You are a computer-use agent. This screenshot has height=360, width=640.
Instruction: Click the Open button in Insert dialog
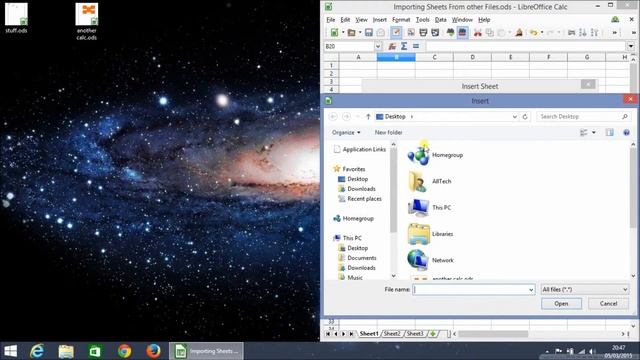pyautogui.click(x=561, y=304)
